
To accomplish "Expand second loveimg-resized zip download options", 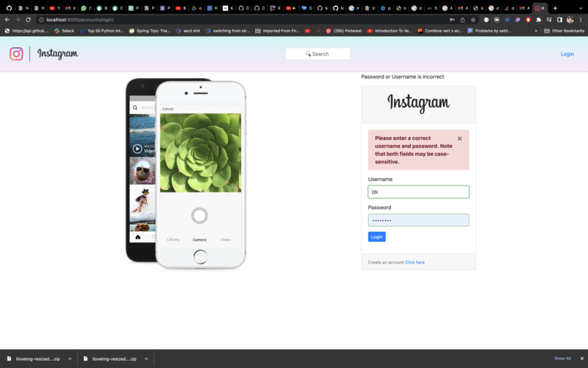I will 146,359.
